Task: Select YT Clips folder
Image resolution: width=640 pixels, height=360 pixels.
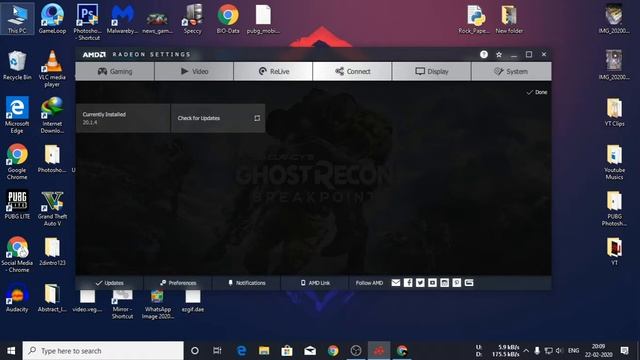Action: pyautogui.click(x=614, y=112)
